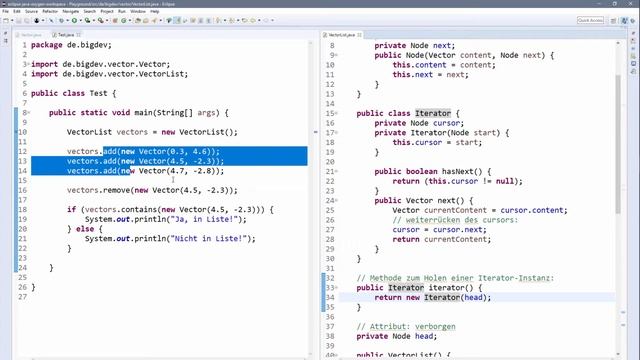Click "cursor = cursor.next;" line
The width and height of the screenshot is (640, 360).
(x=440, y=229)
